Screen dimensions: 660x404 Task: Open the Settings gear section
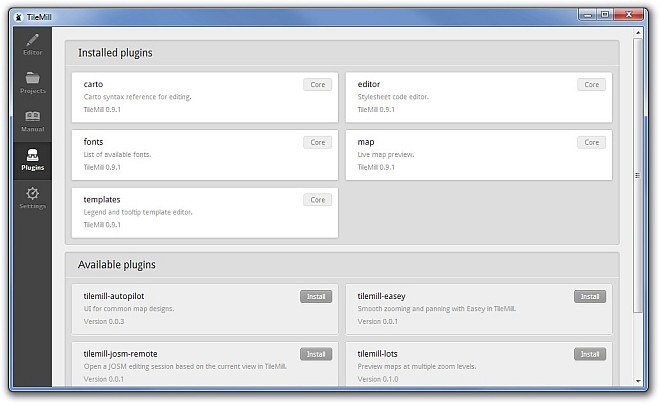(x=32, y=199)
